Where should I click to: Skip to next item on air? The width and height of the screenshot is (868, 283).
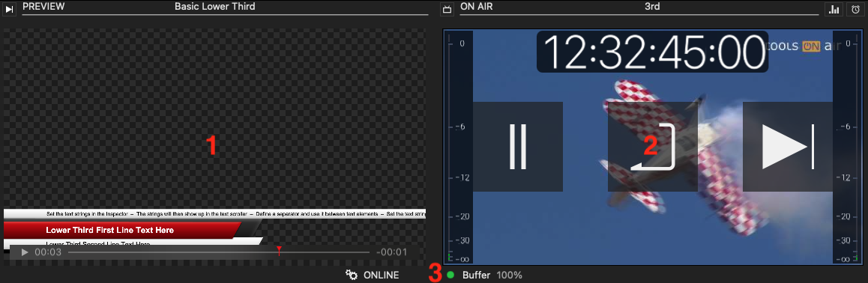787,147
